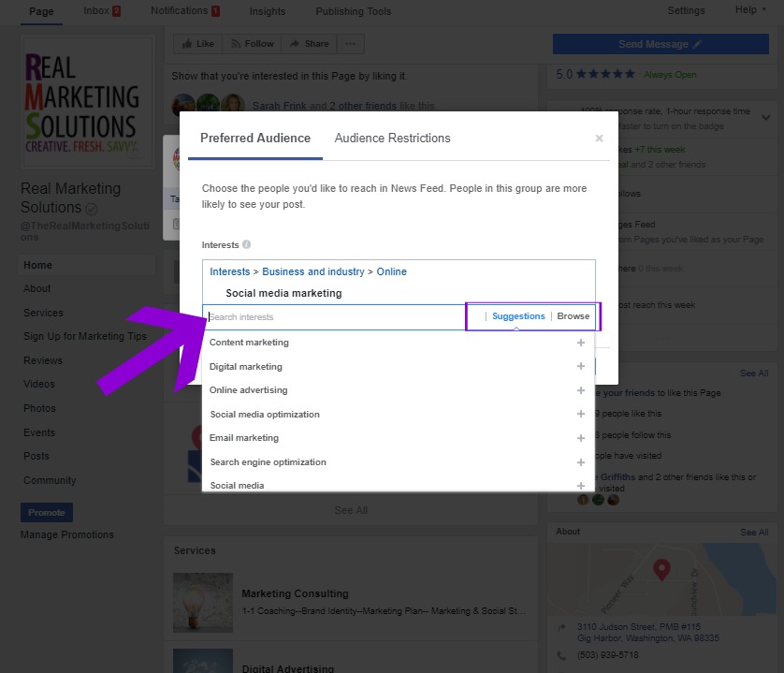
Task: Click the Inbox badge showing 2
Action: (117, 11)
